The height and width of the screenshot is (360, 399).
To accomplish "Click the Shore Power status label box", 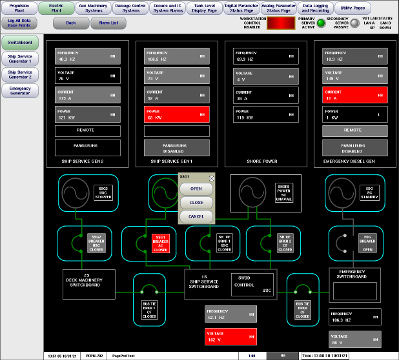I will pyautogui.click(x=284, y=193).
